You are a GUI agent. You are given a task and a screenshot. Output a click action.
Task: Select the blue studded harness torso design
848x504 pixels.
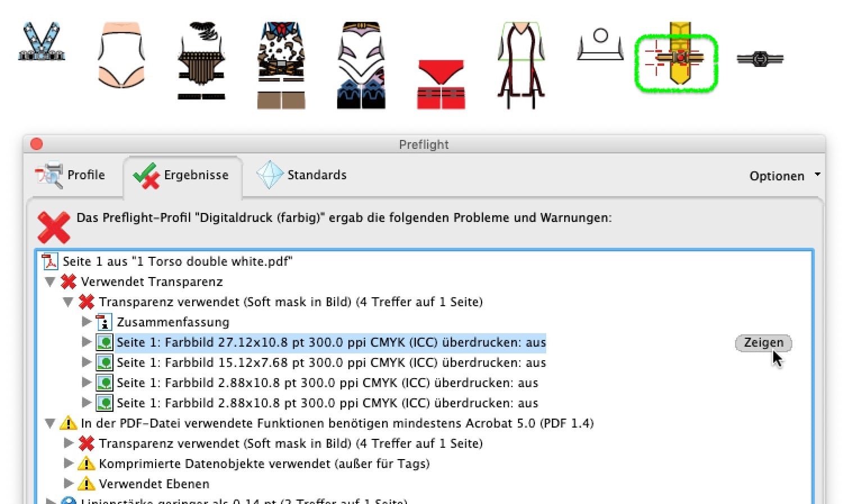(42, 42)
